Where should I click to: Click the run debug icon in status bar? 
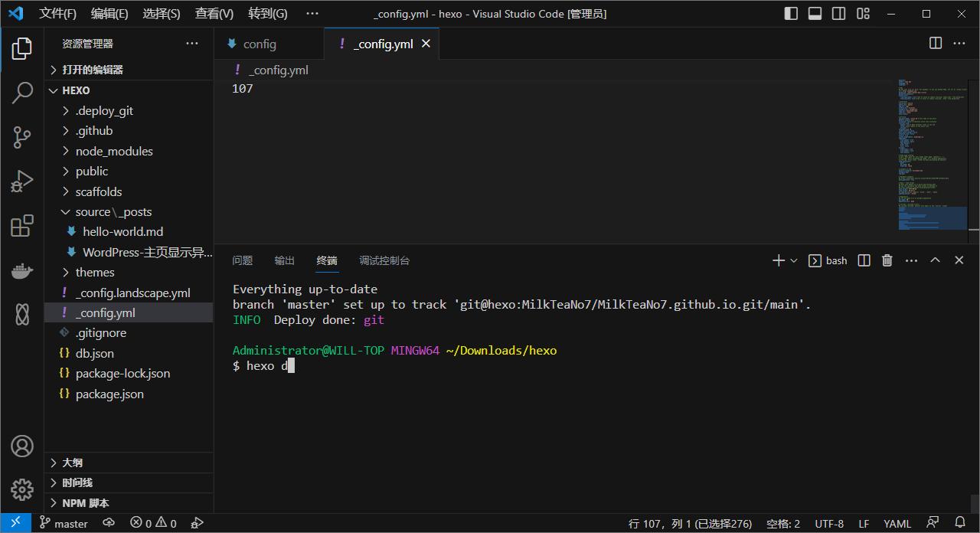pos(197,524)
